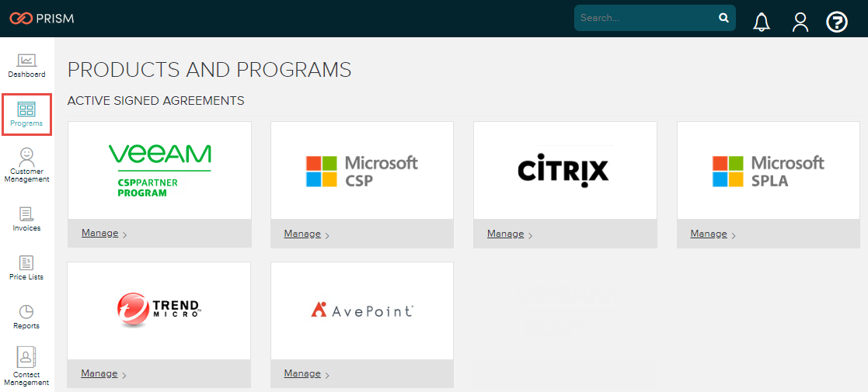Viewport: 868px width, 392px height.
Task: Click the PRISM wordmark text
Action: (56, 19)
